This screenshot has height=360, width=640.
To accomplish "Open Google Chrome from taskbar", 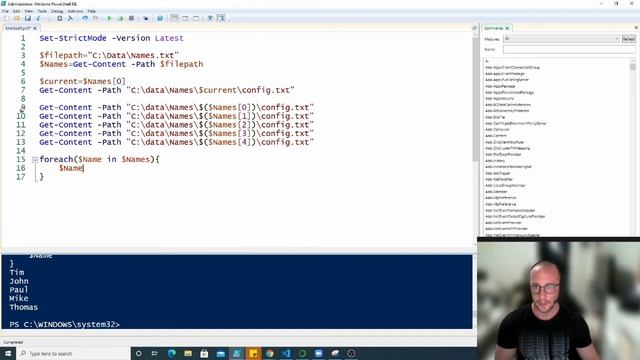I will tap(270, 353).
